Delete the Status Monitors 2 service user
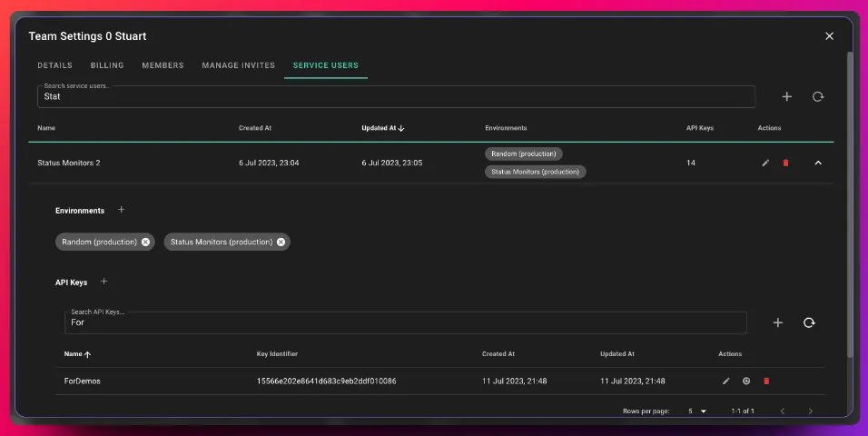This screenshot has width=868, height=436. (x=785, y=163)
